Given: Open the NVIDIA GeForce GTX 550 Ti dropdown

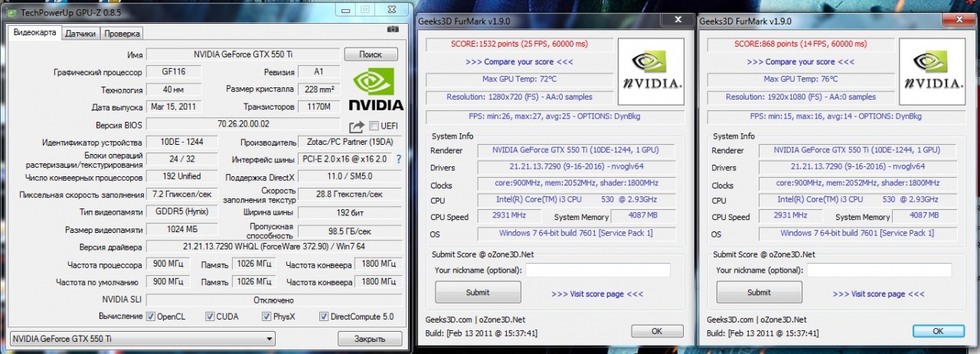Looking at the screenshot, I should tap(142, 339).
